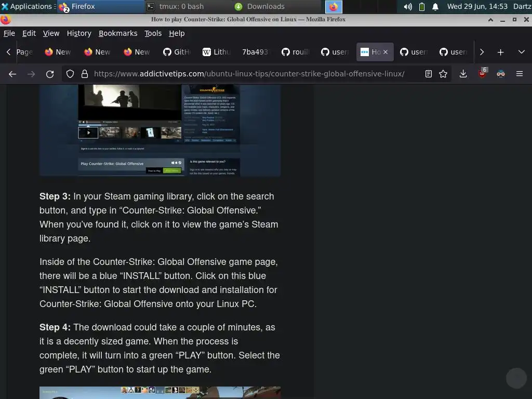
Task: Click the "Step 4:" bold heading text
Action: [x=55, y=327]
